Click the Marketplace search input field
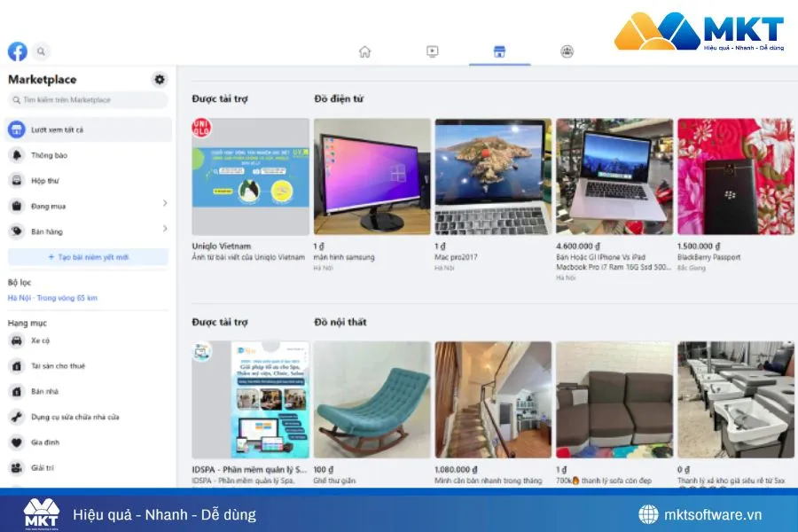This screenshot has height=532, width=798. point(86,100)
